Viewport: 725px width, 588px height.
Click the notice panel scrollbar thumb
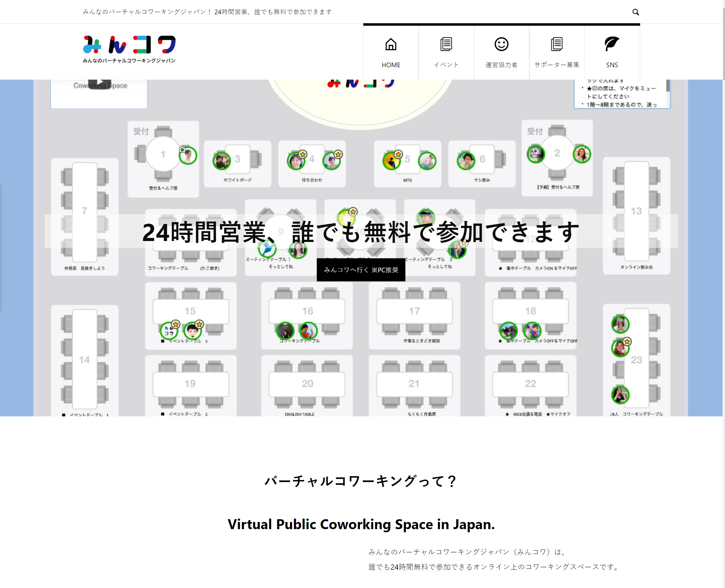[668, 86]
